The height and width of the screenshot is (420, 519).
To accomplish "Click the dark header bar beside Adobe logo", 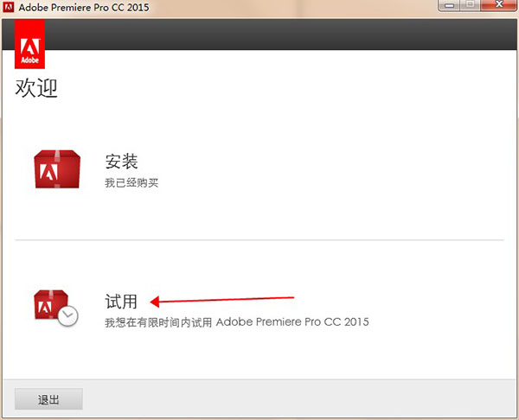I will [x=277, y=36].
